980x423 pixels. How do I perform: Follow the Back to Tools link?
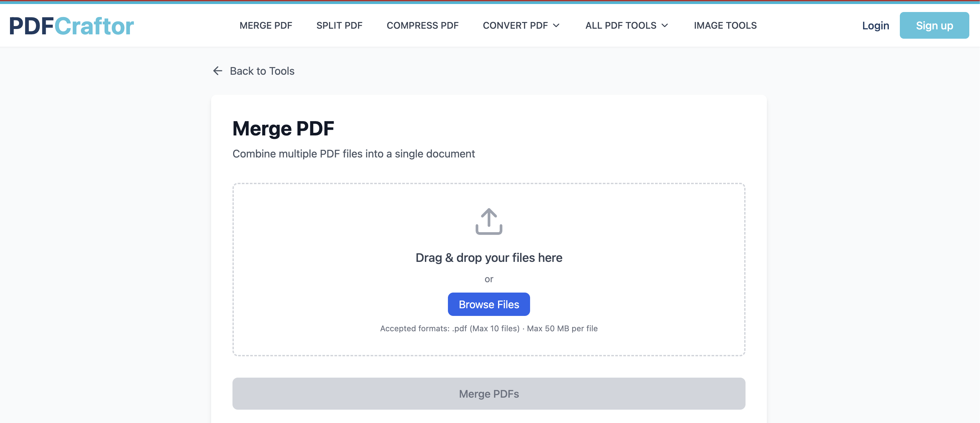coord(262,71)
